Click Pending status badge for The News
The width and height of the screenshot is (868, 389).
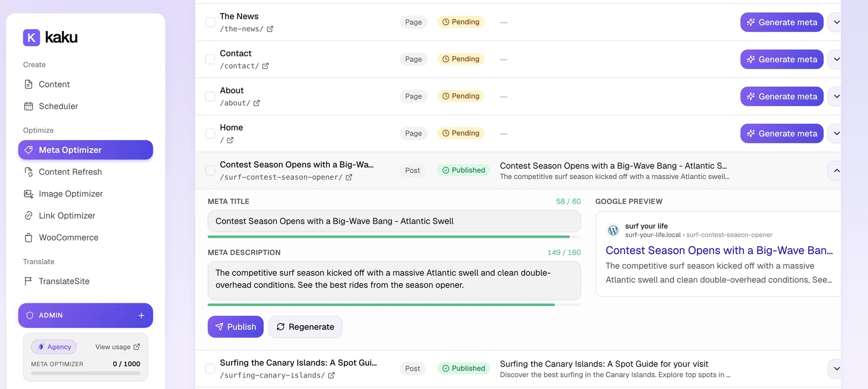[461, 22]
